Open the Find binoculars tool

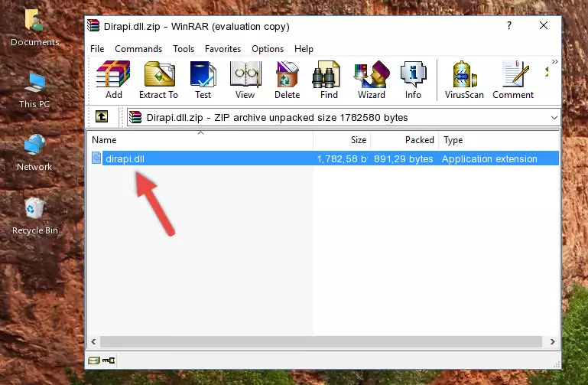pos(329,80)
